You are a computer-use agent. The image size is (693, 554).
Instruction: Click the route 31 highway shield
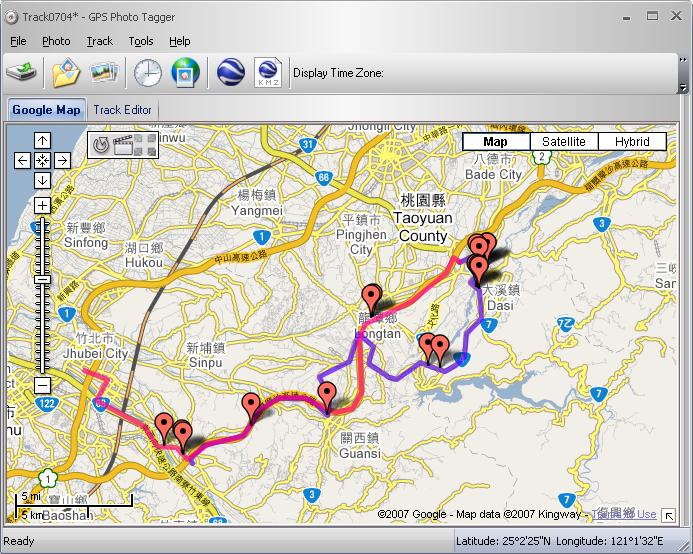pos(308,144)
